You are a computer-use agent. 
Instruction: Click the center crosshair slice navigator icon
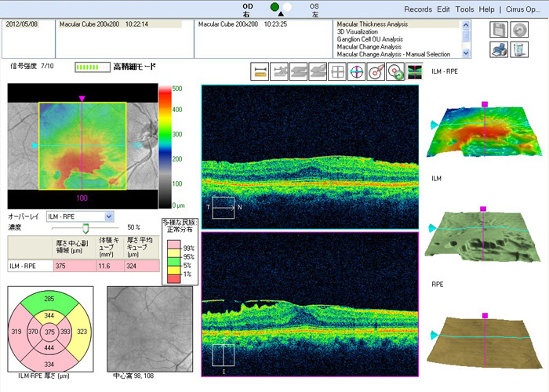click(356, 71)
